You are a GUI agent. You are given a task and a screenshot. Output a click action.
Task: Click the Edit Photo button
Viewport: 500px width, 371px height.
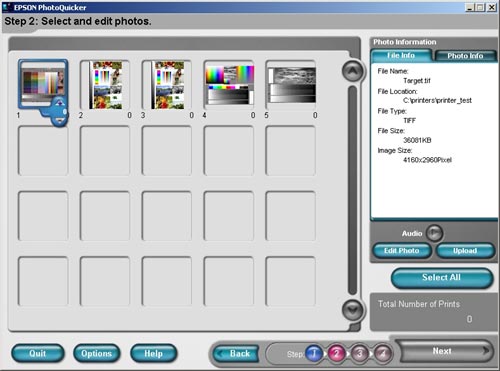click(402, 251)
